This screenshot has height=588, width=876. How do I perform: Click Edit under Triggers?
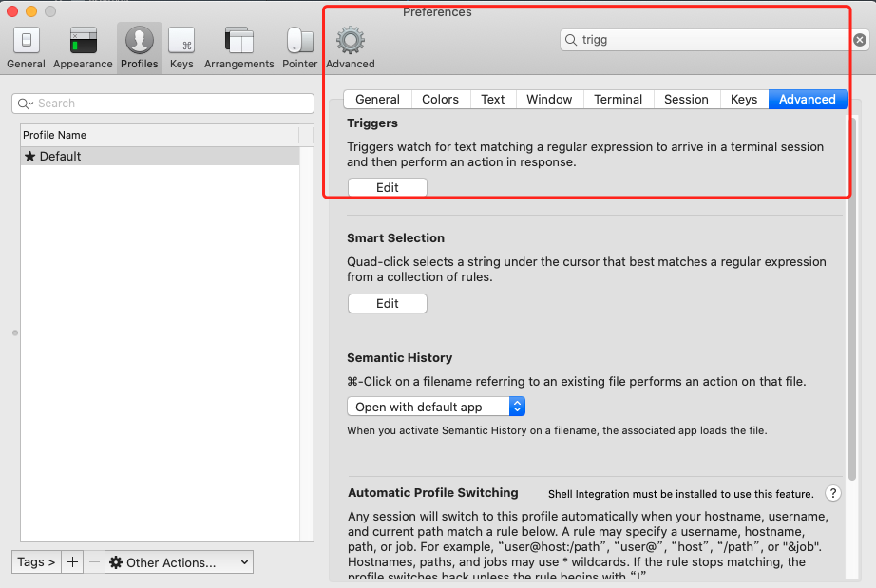[387, 187]
